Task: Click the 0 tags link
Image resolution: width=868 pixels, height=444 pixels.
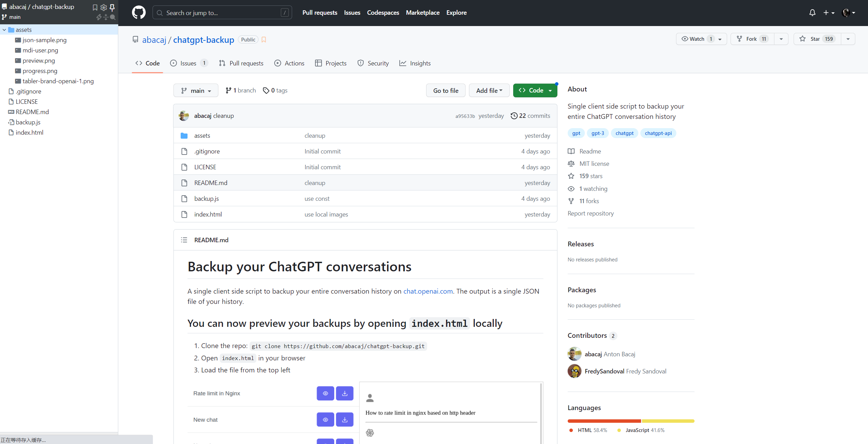Action: 275,90
